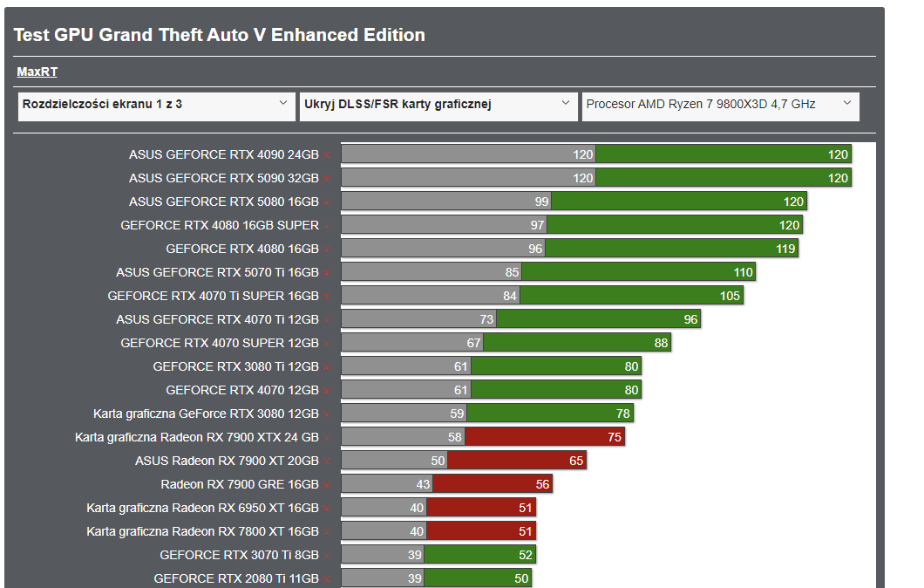Click red X beside GeForce RTX 3070 Ti 8GB
Screen dimensions: 924x588
click(327, 555)
